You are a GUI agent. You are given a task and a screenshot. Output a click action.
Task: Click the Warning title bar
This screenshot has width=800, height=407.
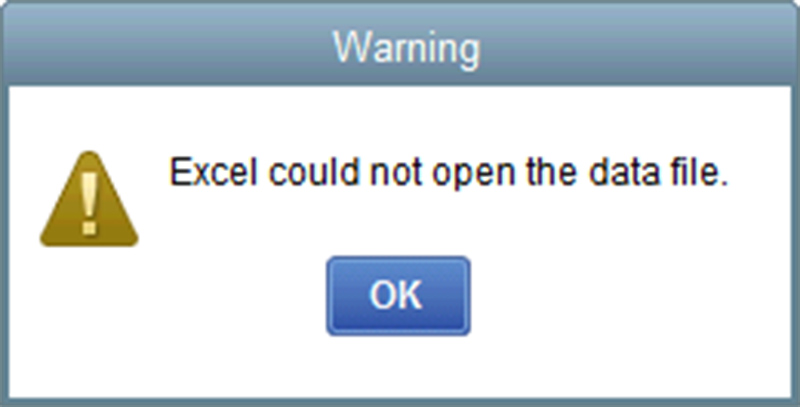coord(400,46)
